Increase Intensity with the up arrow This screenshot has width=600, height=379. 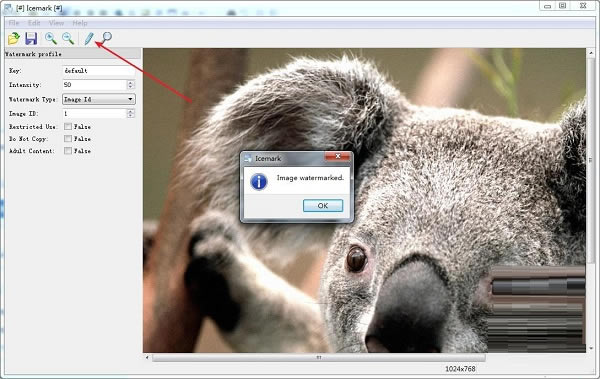[131, 82]
